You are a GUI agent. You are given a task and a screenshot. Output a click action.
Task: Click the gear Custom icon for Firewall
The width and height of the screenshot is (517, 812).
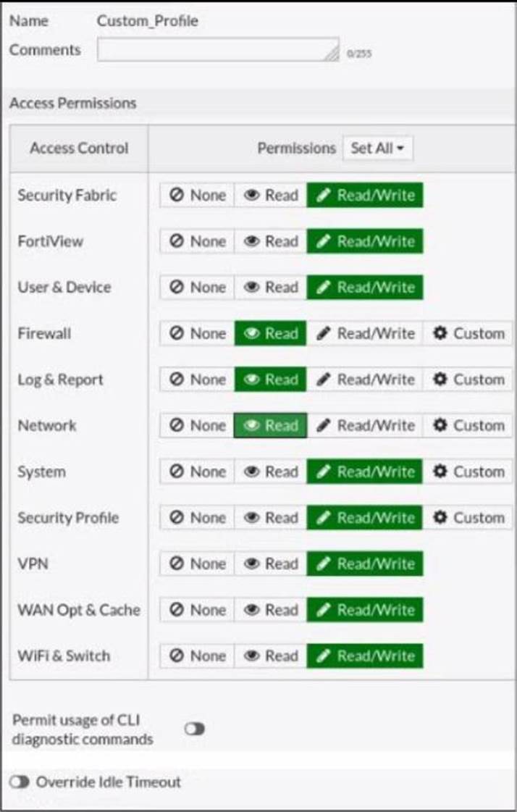pos(440,333)
